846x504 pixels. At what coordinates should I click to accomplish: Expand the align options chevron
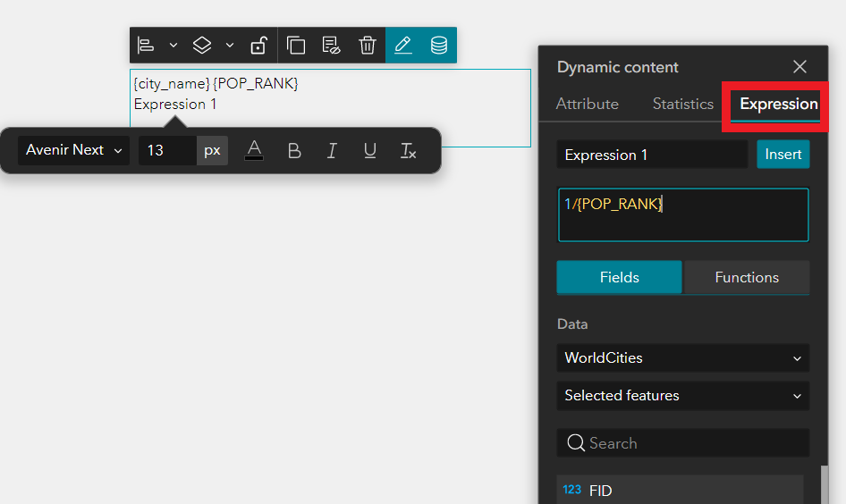173,46
